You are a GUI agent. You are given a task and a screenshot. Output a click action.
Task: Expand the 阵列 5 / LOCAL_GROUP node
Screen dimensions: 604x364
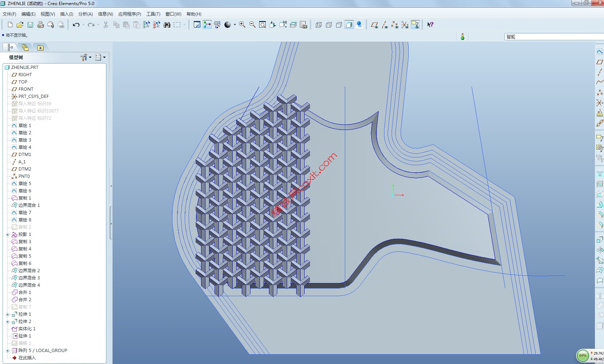click(x=8, y=351)
